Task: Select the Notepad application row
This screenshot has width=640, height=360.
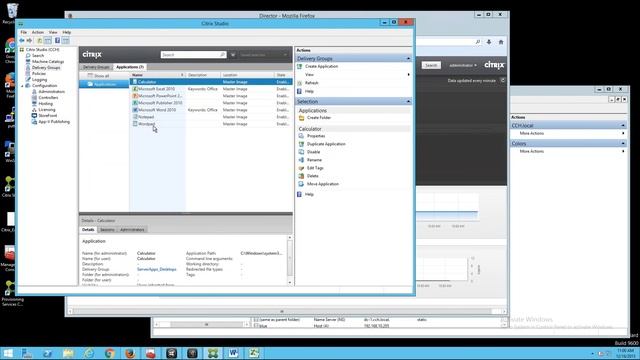Action: pos(211,117)
